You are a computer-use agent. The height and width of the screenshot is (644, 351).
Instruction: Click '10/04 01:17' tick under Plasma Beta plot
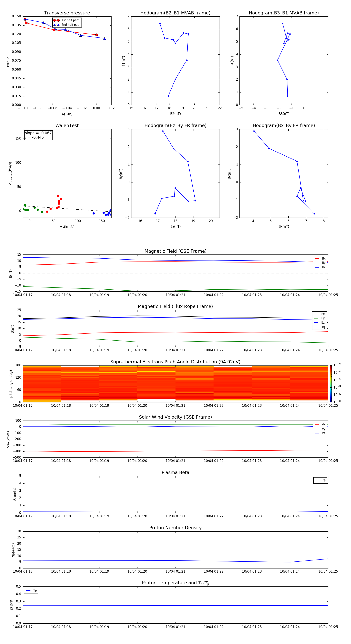23,516
